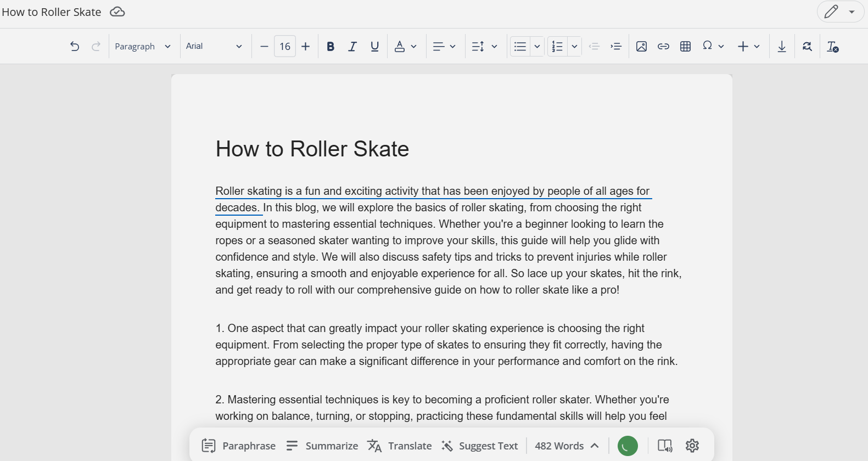Expand numbered list style options
This screenshot has height=461, width=868.
click(574, 47)
